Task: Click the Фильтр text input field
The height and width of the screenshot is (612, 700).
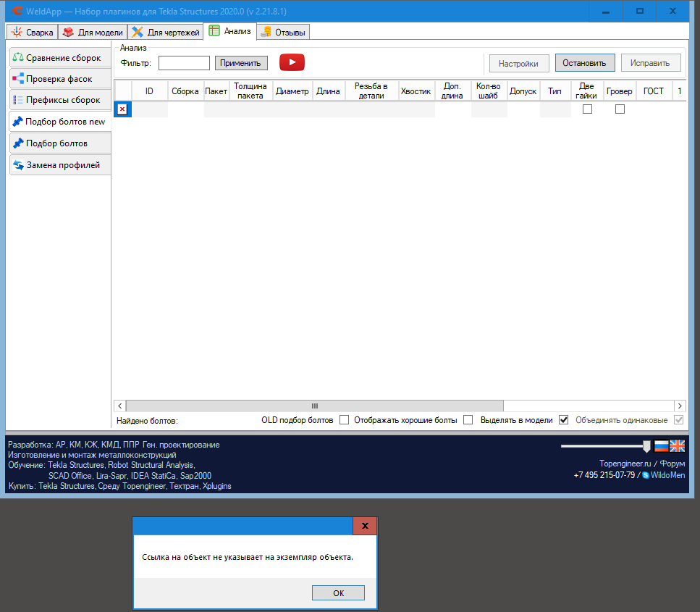Action: [x=184, y=63]
